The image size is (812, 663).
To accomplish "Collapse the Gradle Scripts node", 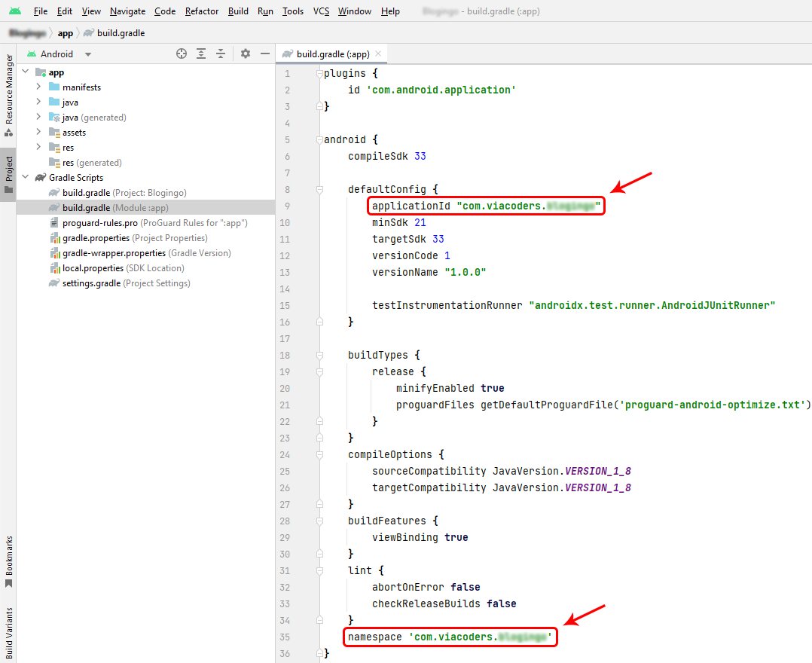I will click(x=26, y=178).
